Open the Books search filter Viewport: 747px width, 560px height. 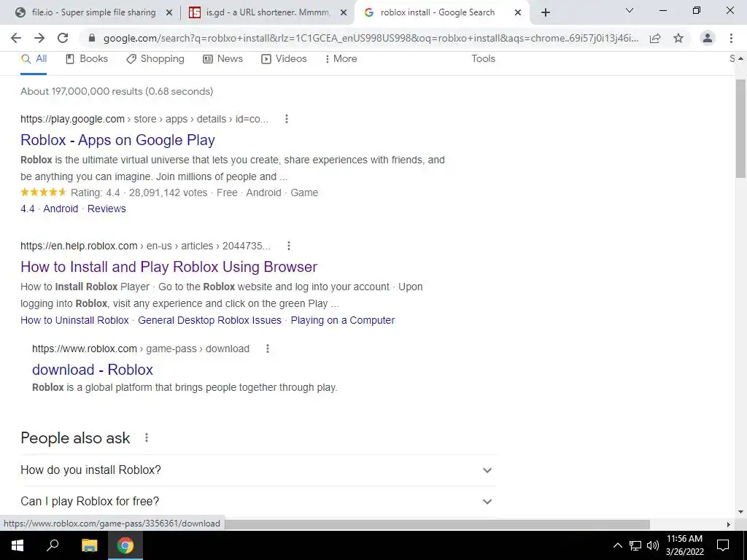[x=87, y=59]
